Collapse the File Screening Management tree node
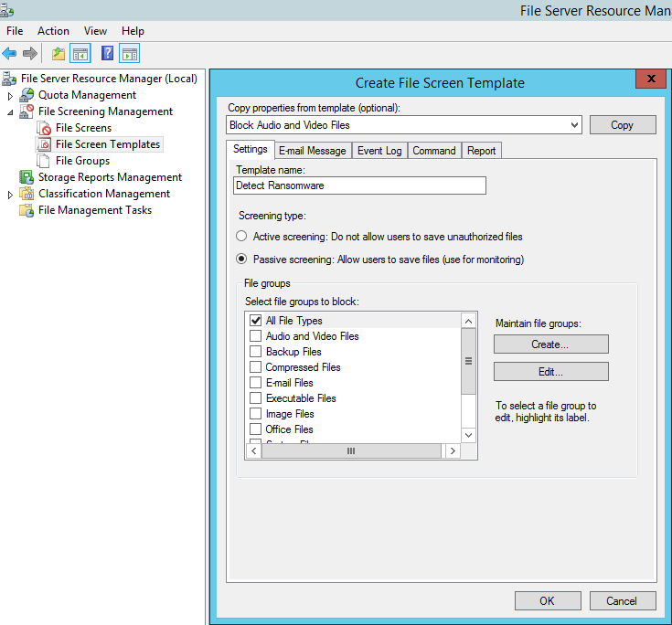This screenshot has width=672, height=625. (10, 112)
